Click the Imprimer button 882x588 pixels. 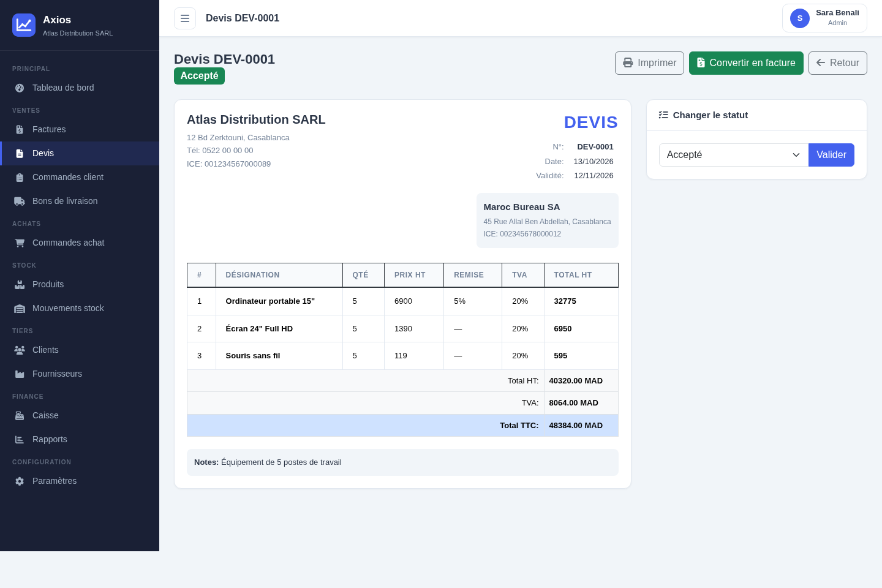coord(649,63)
